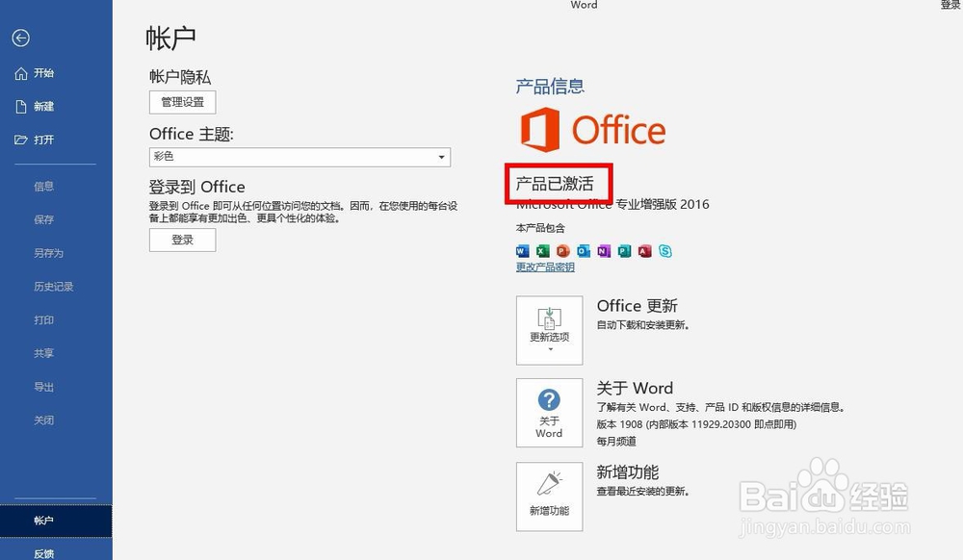963x560 pixels.
Task: Click the 查看最近安装的更新 text
Action: [643, 492]
